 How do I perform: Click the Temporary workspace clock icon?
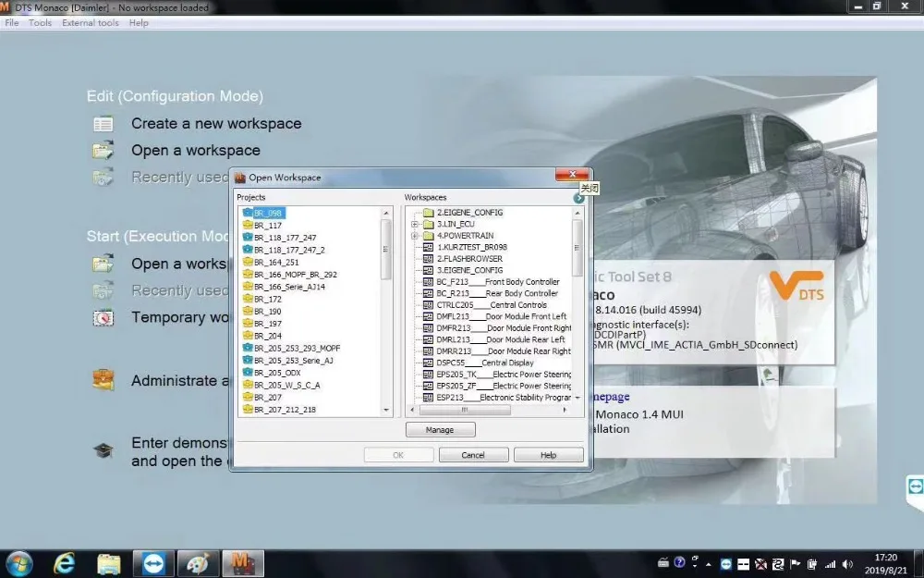103,317
